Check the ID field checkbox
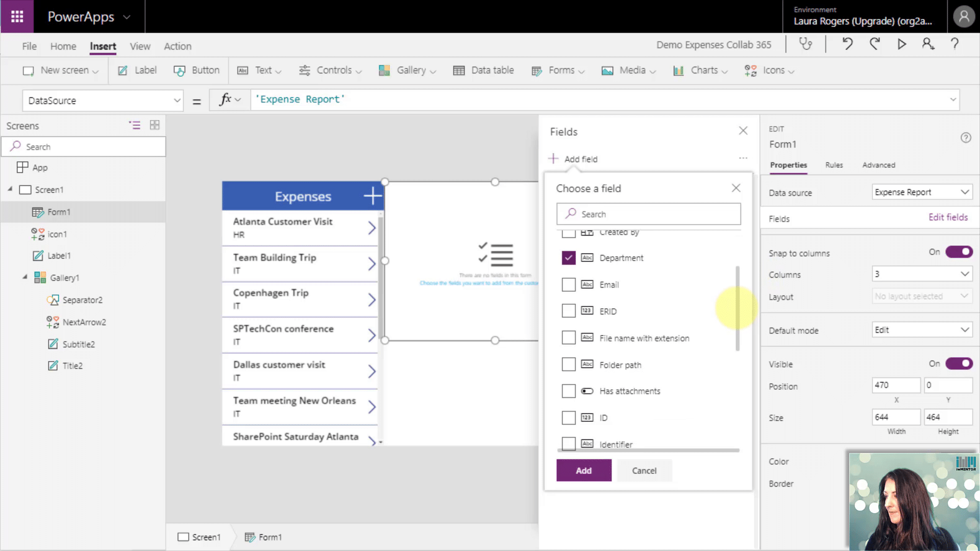 point(569,417)
